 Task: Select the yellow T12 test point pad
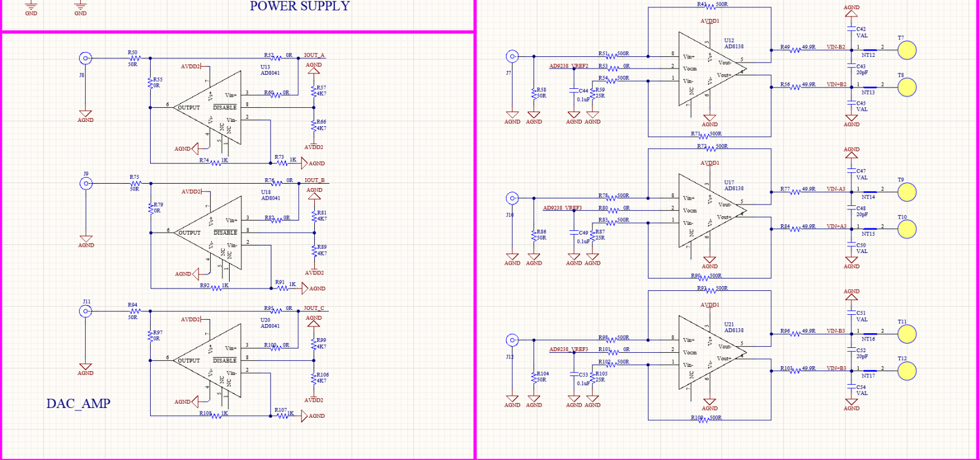click(x=907, y=371)
